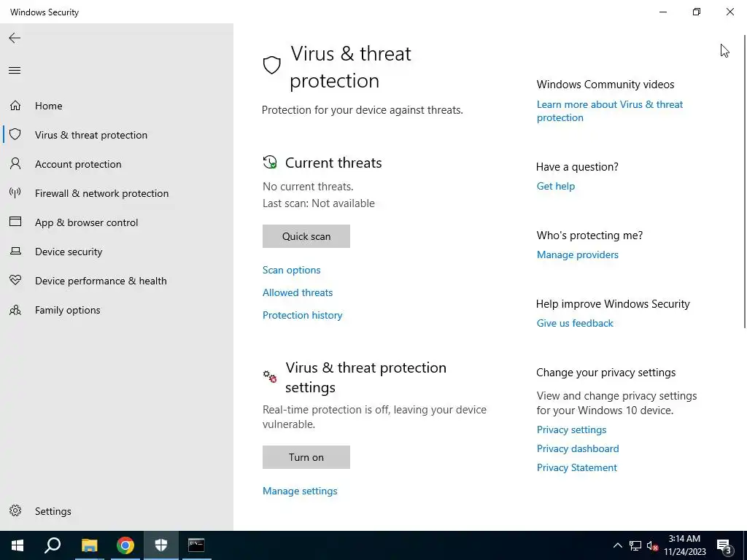Open Allowed threats link
The height and width of the screenshot is (560, 747).
298,292
